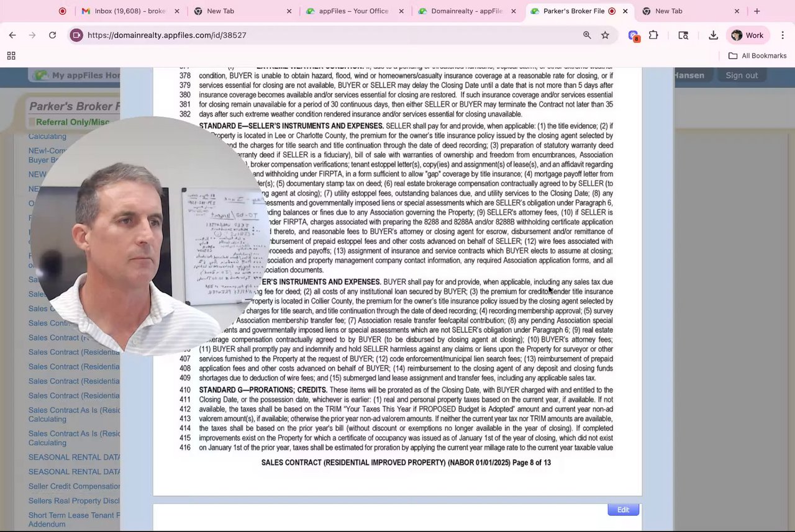Close the Gmail Inbox tab
The height and width of the screenshot is (532, 795).
(x=177, y=11)
